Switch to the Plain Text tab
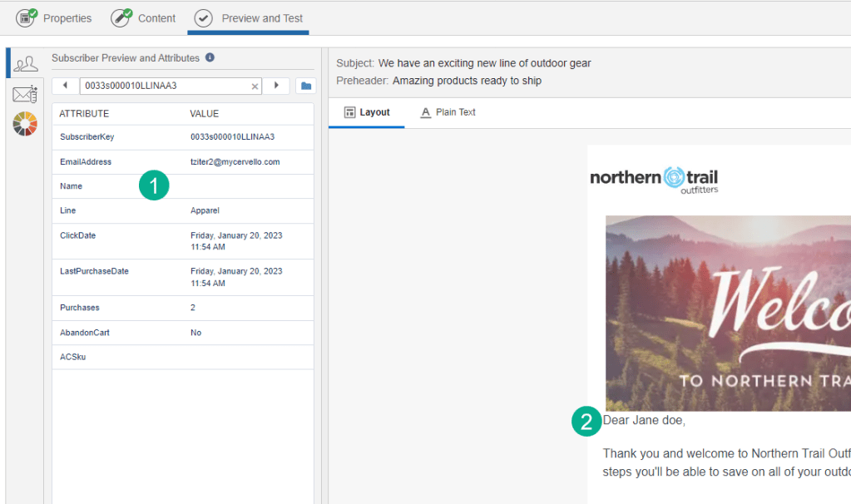 point(448,112)
